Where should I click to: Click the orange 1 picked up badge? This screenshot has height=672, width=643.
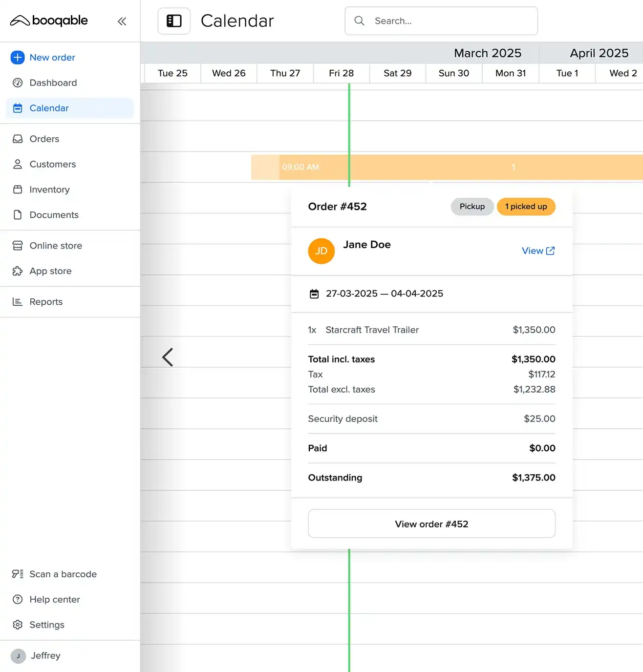(x=526, y=207)
